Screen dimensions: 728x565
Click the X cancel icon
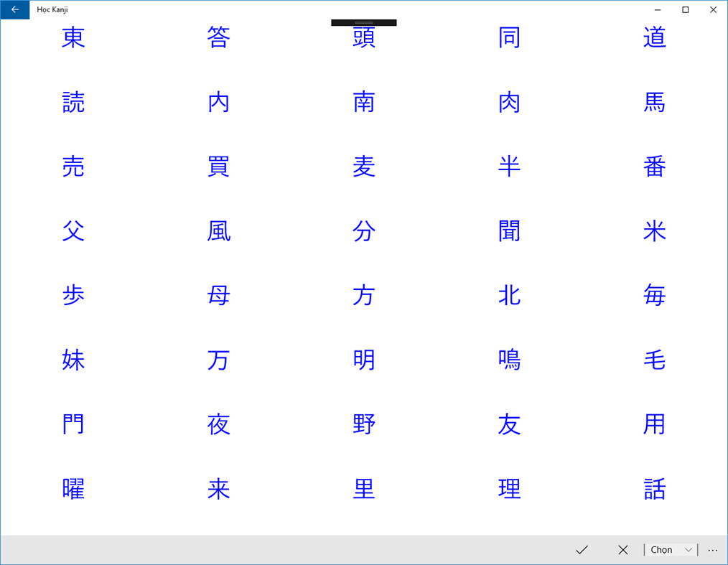click(622, 550)
